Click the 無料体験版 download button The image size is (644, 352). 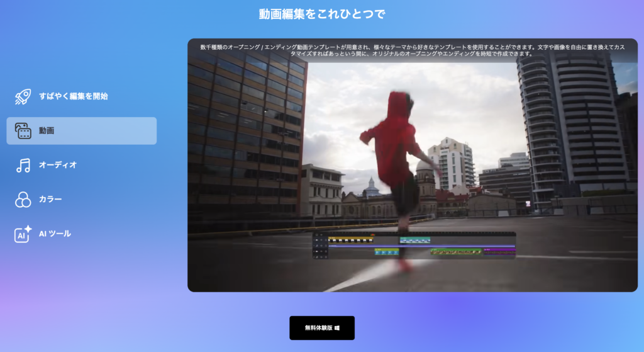click(322, 327)
